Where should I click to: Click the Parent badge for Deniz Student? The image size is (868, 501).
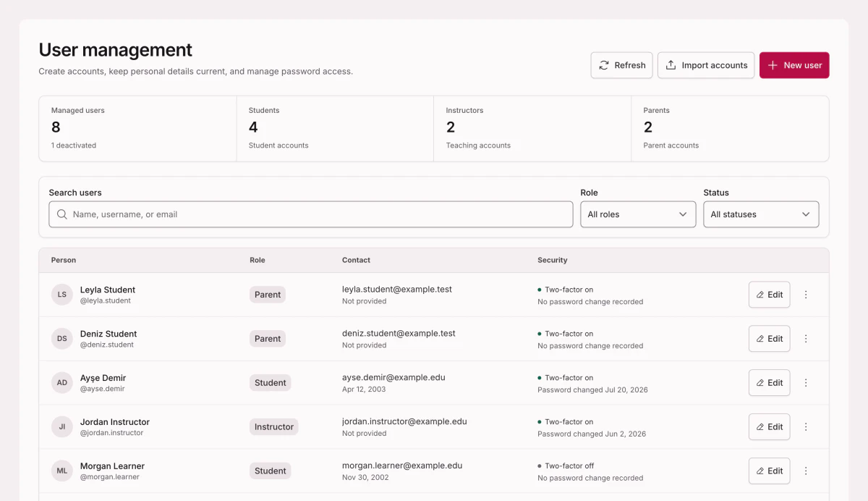click(x=268, y=339)
